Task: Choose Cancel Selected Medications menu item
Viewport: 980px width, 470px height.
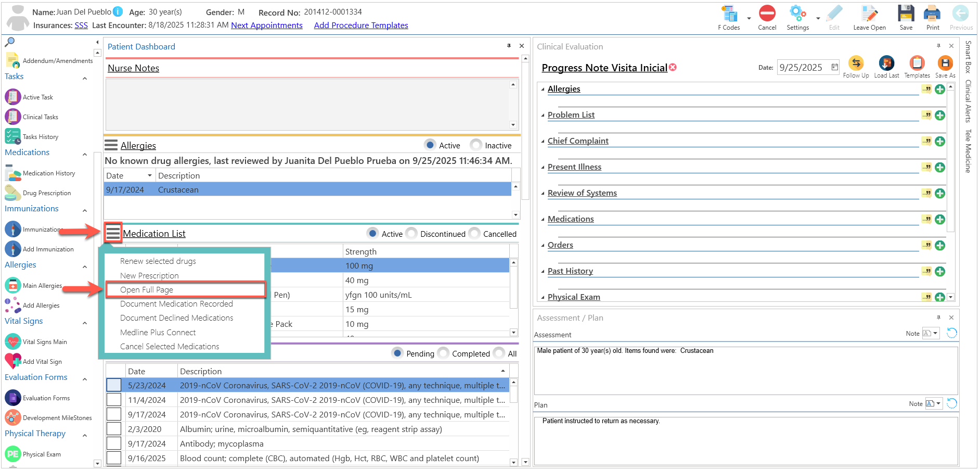Action: pos(170,347)
